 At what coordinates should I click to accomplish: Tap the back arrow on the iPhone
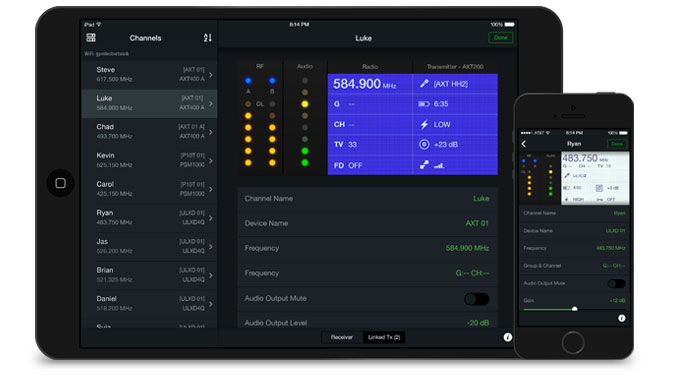tap(524, 144)
